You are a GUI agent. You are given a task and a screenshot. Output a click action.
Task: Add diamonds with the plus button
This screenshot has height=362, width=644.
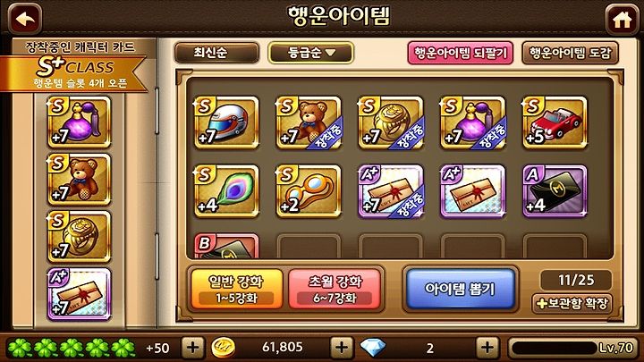(x=487, y=347)
